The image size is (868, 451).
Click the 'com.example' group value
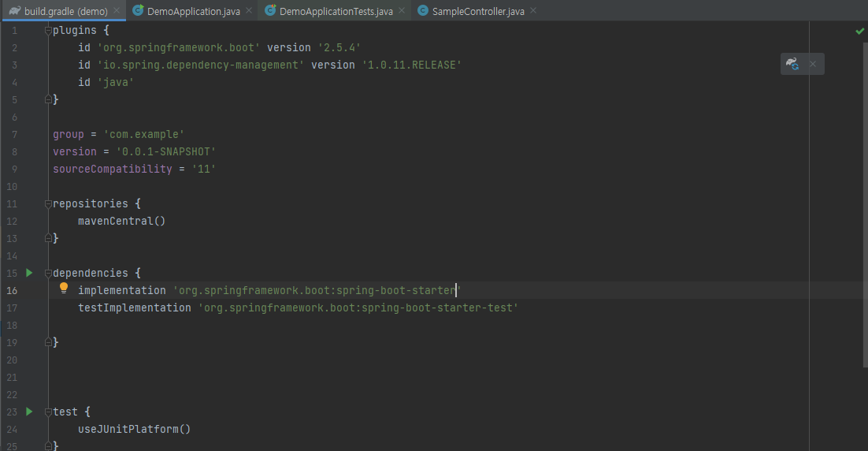point(144,134)
